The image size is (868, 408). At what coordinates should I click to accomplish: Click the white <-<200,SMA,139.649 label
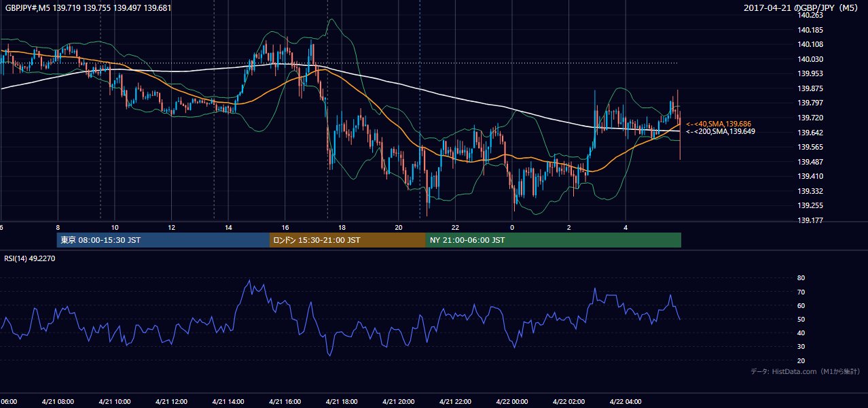(x=720, y=131)
